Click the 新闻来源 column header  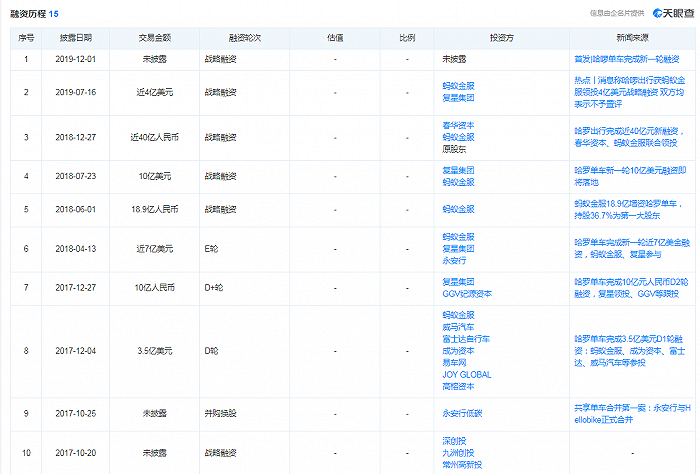(632, 38)
